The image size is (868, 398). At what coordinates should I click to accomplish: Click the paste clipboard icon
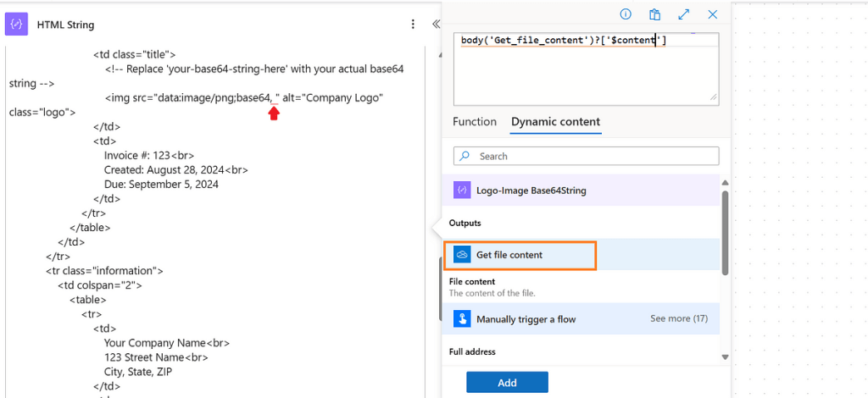(655, 14)
